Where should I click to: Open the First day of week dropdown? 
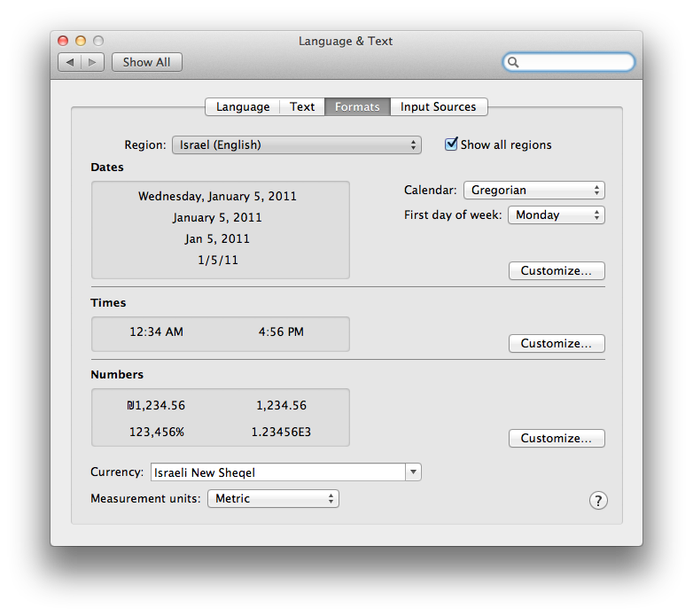click(556, 214)
